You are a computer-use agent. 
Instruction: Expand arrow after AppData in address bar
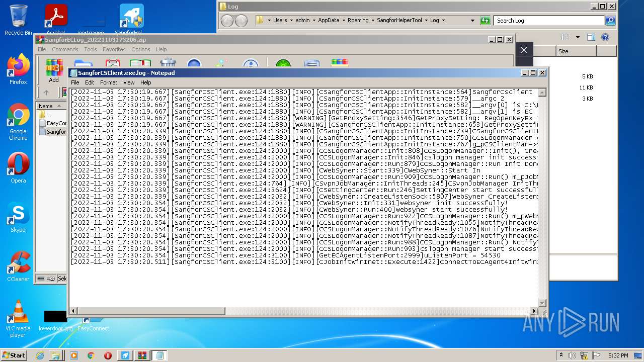343,21
